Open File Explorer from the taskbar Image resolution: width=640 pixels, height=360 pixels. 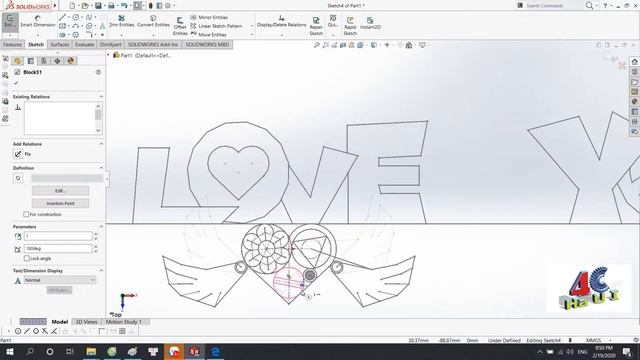(x=91, y=351)
